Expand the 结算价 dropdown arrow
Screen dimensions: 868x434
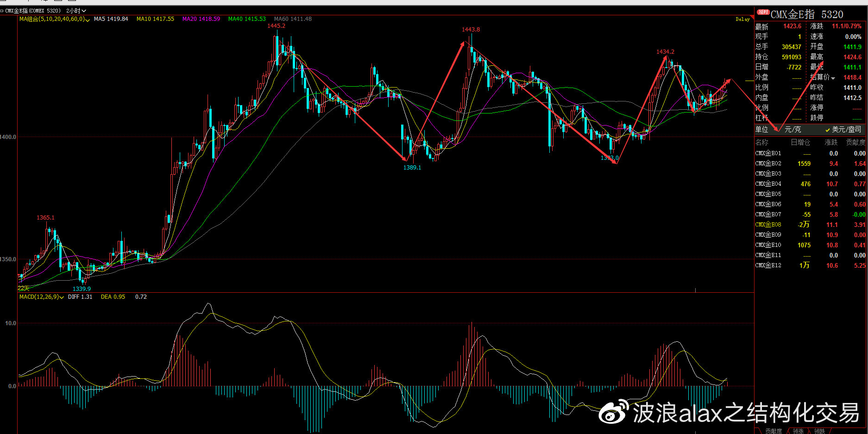point(833,78)
